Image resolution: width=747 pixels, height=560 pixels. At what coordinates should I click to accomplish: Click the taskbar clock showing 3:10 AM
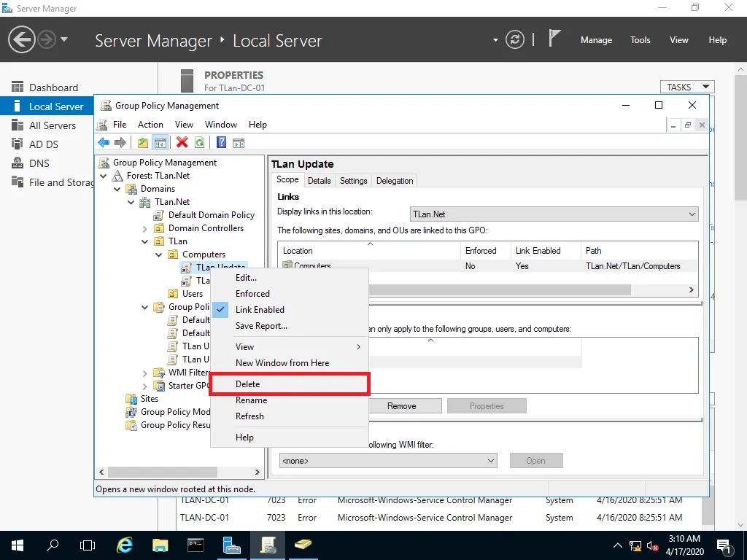click(x=684, y=545)
